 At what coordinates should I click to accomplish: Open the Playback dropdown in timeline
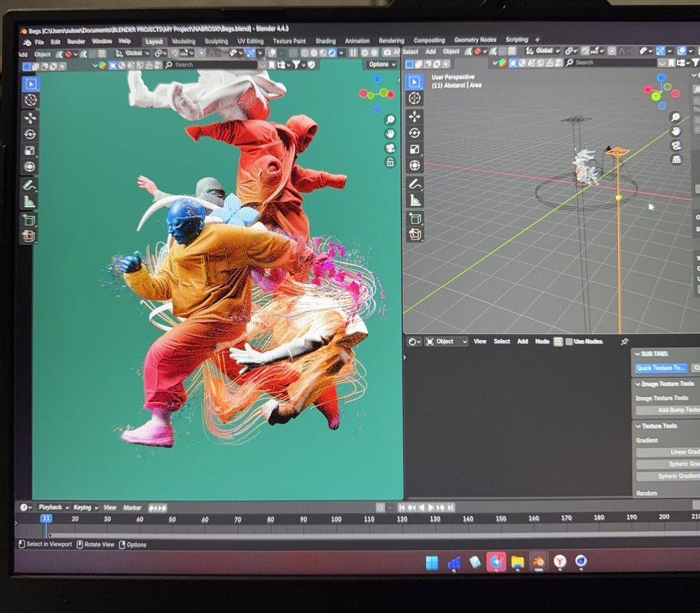(x=53, y=507)
